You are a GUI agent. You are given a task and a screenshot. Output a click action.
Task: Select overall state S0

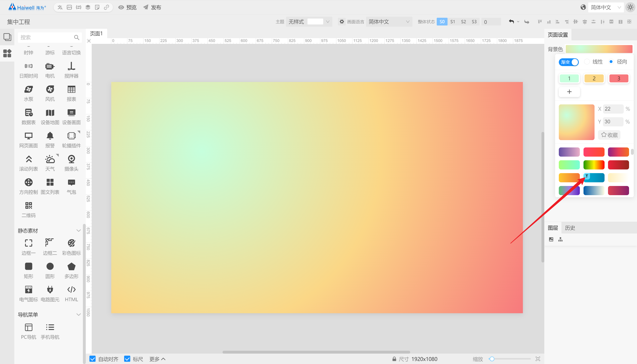(x=442, y=22)
